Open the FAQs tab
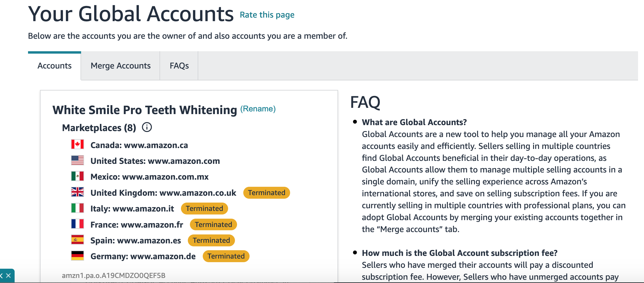 (179, 66)
